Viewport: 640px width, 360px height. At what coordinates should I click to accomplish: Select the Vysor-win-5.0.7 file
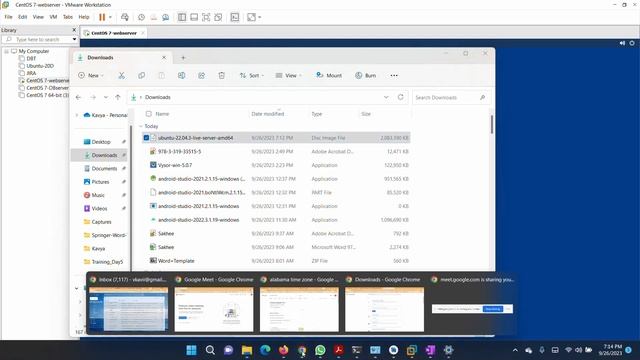pos(276,165)
